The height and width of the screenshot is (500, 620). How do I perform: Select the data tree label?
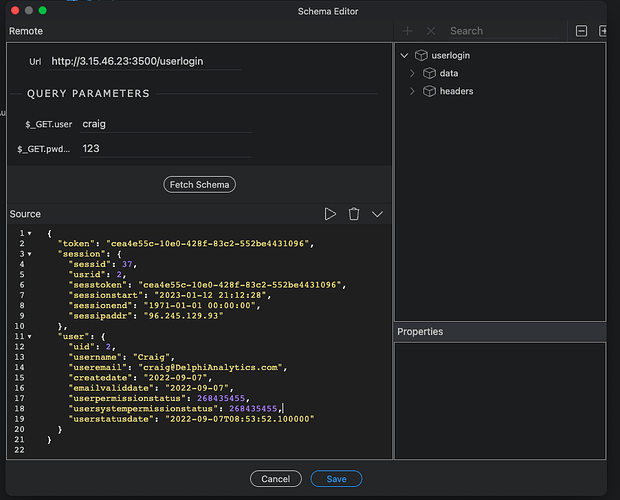tap(449, 73)
